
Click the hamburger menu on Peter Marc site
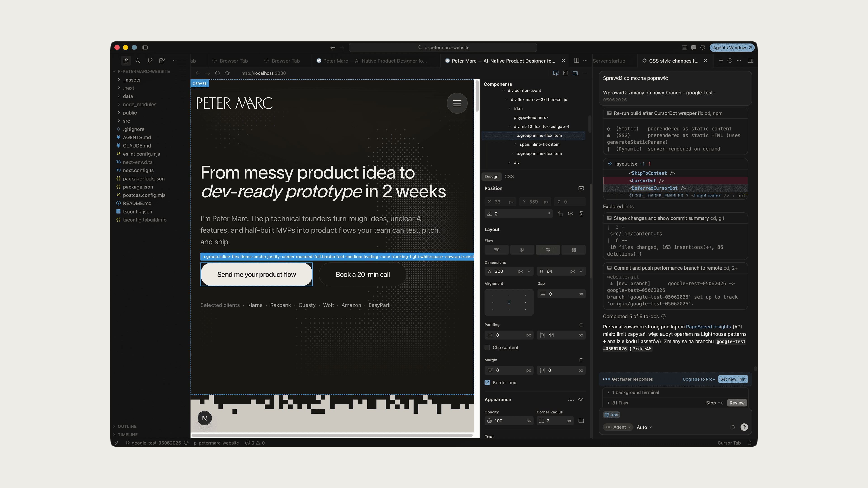[457, 103]
